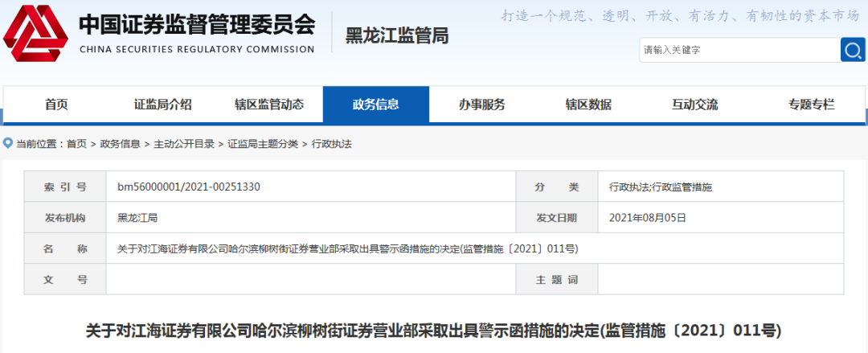Click the 中国证券监督管理委员会 title text
Viewport: 868px width, 353px height.
coord(197,24)
